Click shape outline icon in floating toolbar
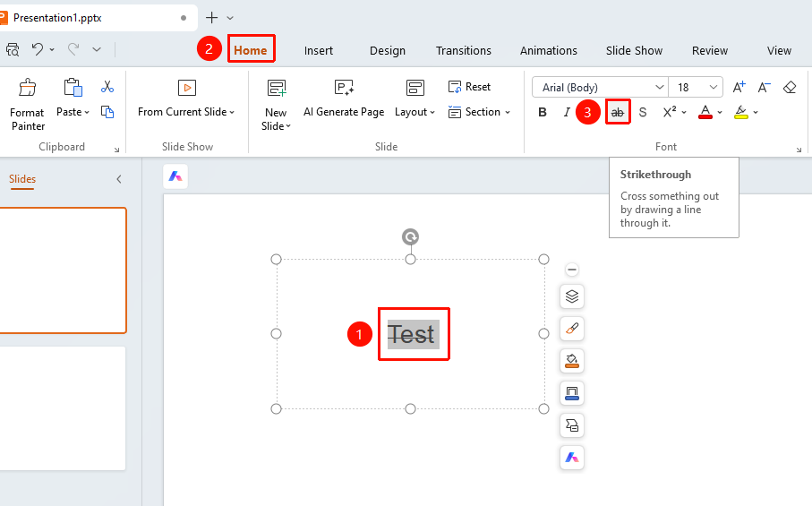 572,393
